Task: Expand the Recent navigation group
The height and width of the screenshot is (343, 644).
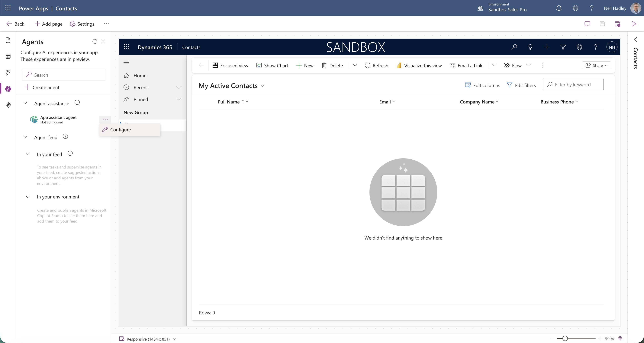Action: coord(179,87)
